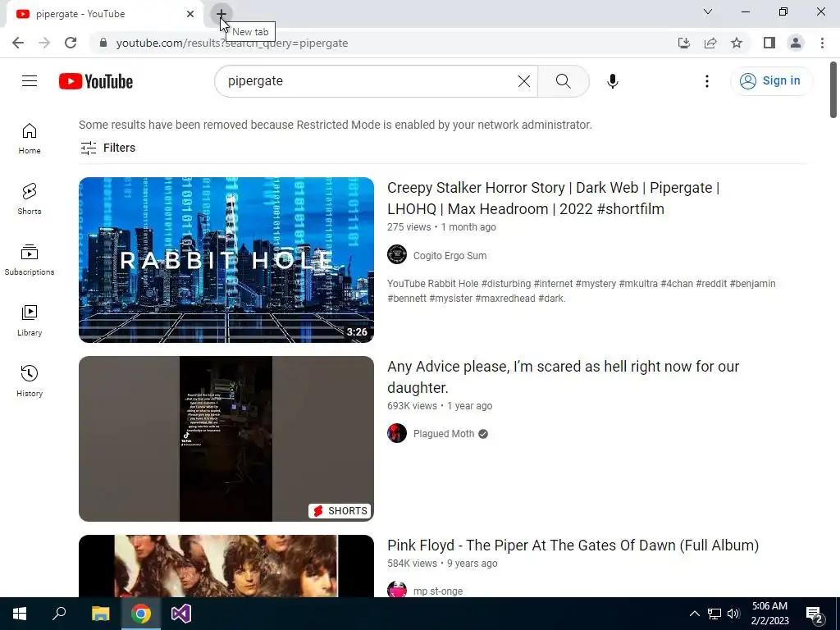840x630 pixels.
Task: Open Plagued Moth channel name
Action: pyautogui.click(x=444, y=434)
